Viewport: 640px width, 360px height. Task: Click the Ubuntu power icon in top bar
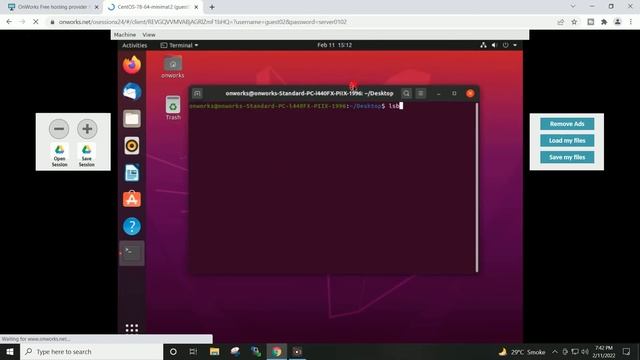[505, 45]
